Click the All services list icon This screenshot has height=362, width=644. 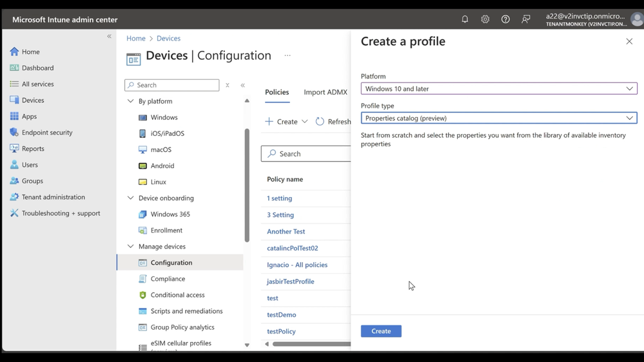point(14,84)
